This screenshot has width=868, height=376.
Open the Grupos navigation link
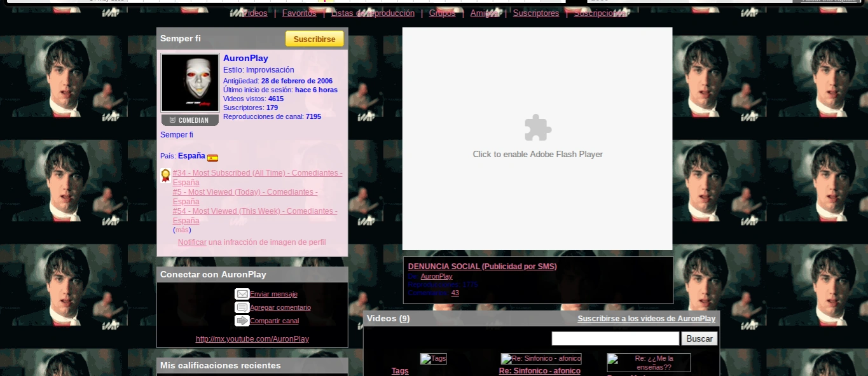pyautogui.click(x=442, y=13)
